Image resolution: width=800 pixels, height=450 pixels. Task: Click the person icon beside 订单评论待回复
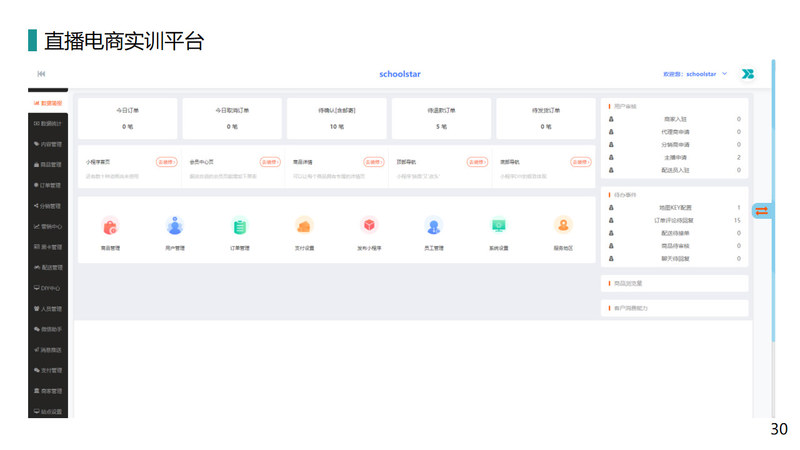[611, 220]
